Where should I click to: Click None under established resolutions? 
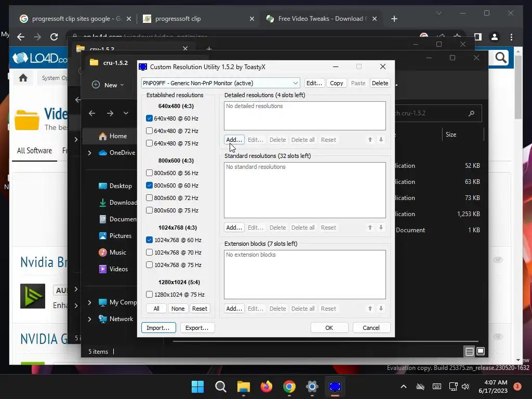point(178,309)
